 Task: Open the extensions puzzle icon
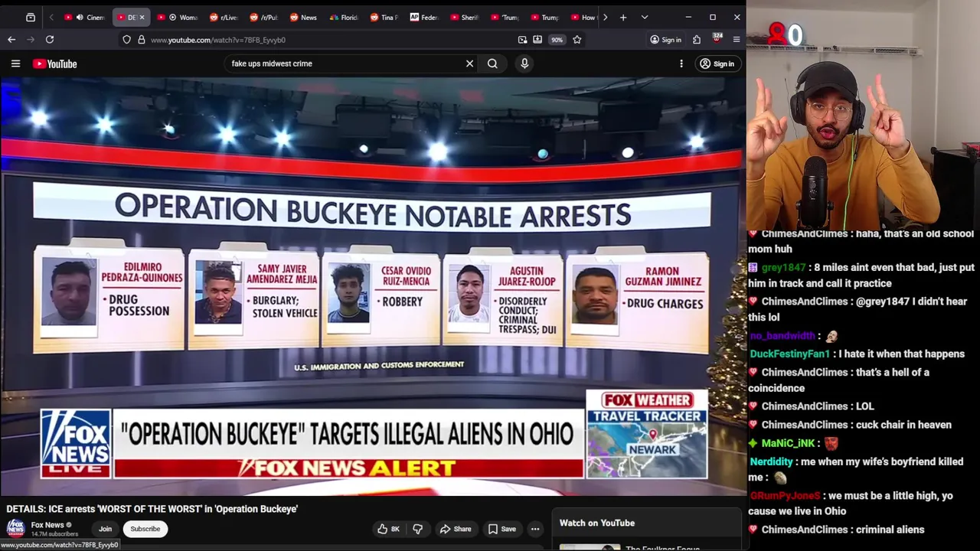pos(697,40)
